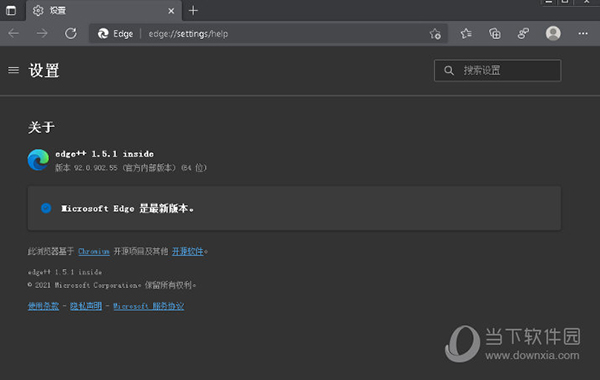Screen dimensions: 600x380
Task: Go back with the left arrow
Action: coord(14,34)
